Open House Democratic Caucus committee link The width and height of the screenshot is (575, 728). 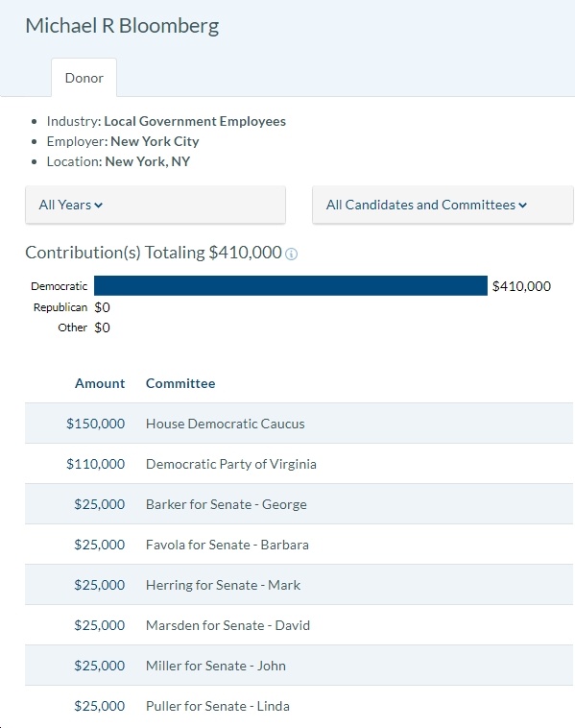(x=225, y=424)
